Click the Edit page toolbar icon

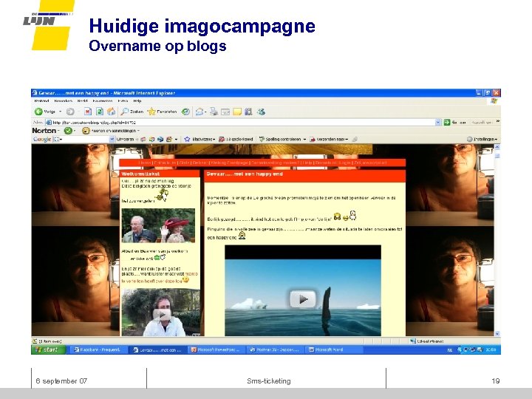coord(225,112)
